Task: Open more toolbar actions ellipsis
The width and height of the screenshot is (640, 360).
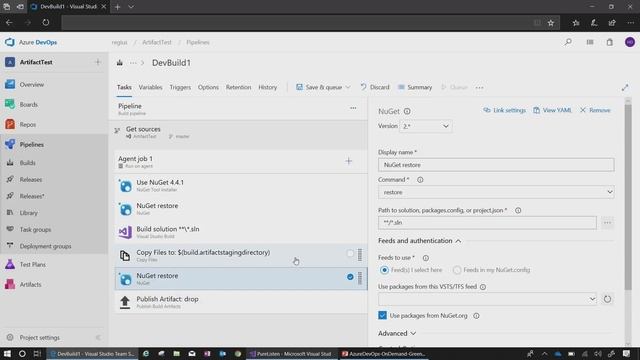Action: tap(480, 87)
